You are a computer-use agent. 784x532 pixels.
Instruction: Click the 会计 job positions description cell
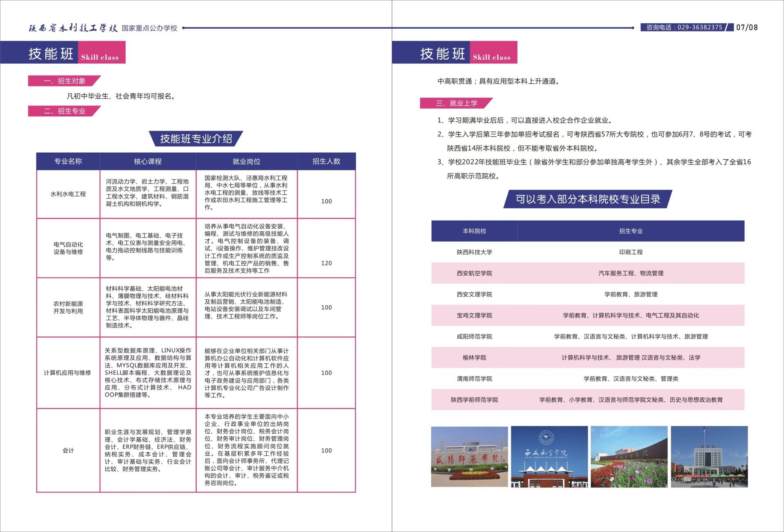click(x=247, y=450)
